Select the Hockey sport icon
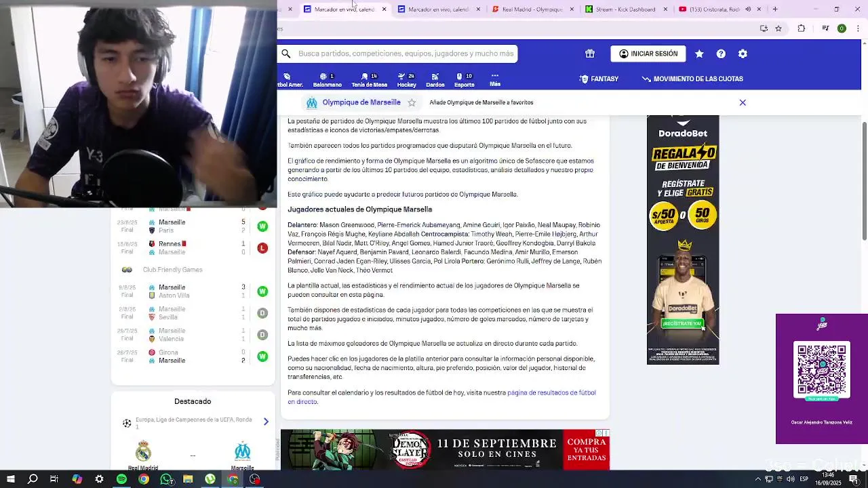The width and height of the screenshot is (868, 488). tap(406, 80)
